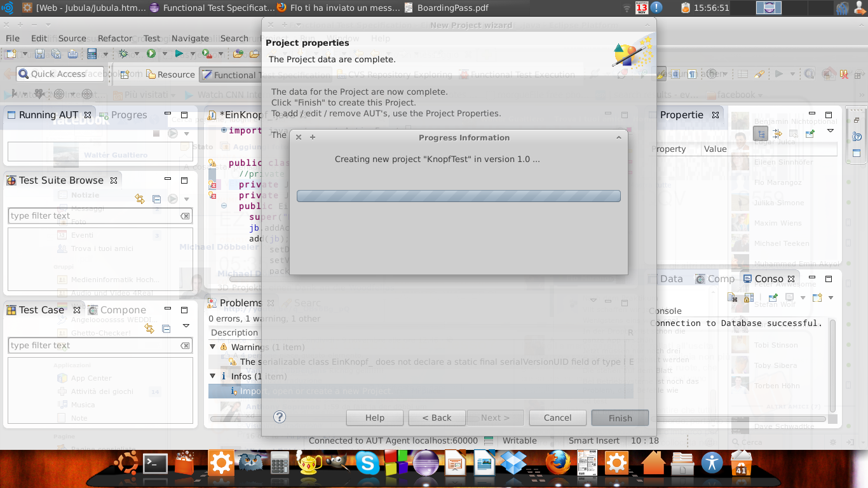Open the File menu
868x488 pixels.
click(12, 38)
